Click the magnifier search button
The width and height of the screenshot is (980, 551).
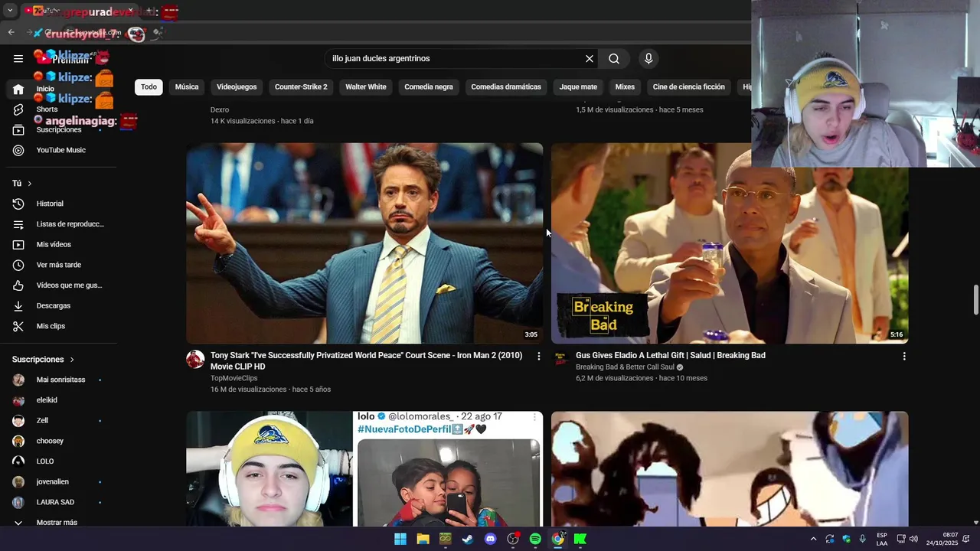[614, 58]
